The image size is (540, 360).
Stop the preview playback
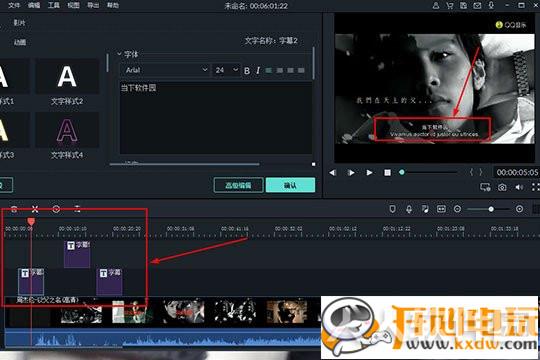387,172
